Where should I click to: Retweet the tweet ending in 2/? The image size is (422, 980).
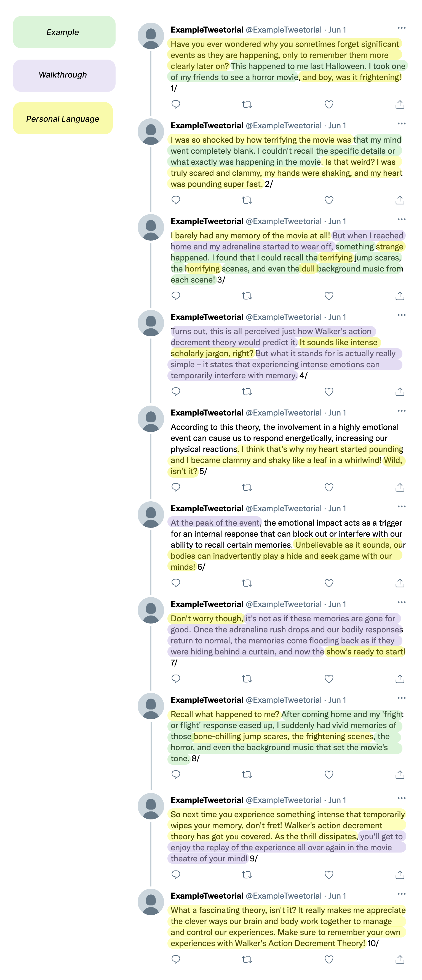247,200
